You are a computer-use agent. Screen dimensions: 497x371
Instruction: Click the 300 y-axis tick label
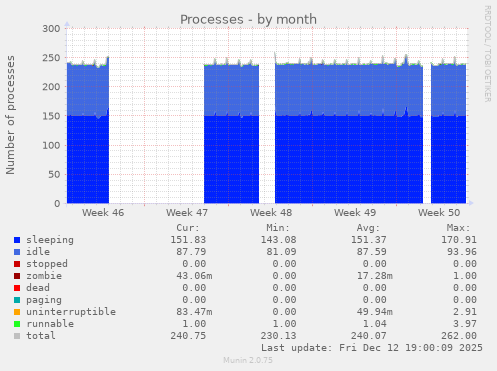[51, 29]
